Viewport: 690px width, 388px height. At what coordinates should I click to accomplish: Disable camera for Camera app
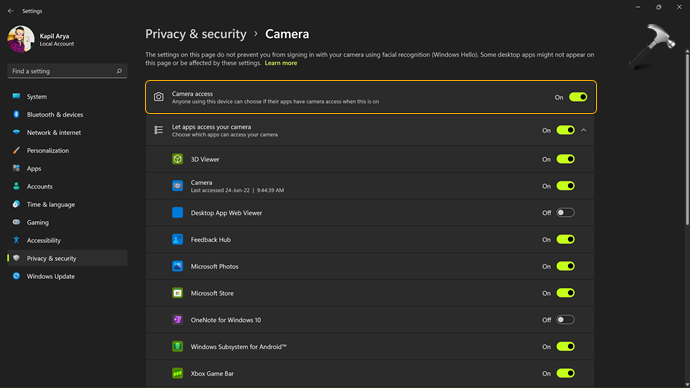[x=565, y=186]
